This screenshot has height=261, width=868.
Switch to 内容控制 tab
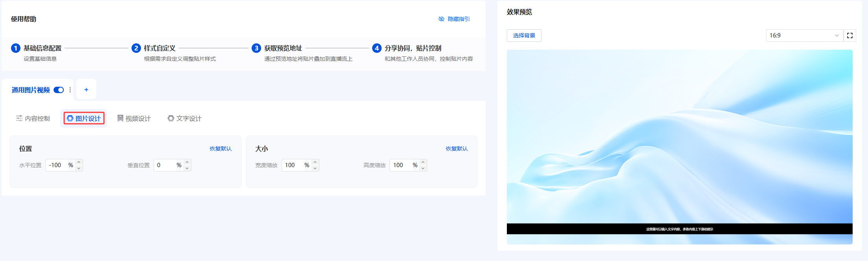pos(33,118)
